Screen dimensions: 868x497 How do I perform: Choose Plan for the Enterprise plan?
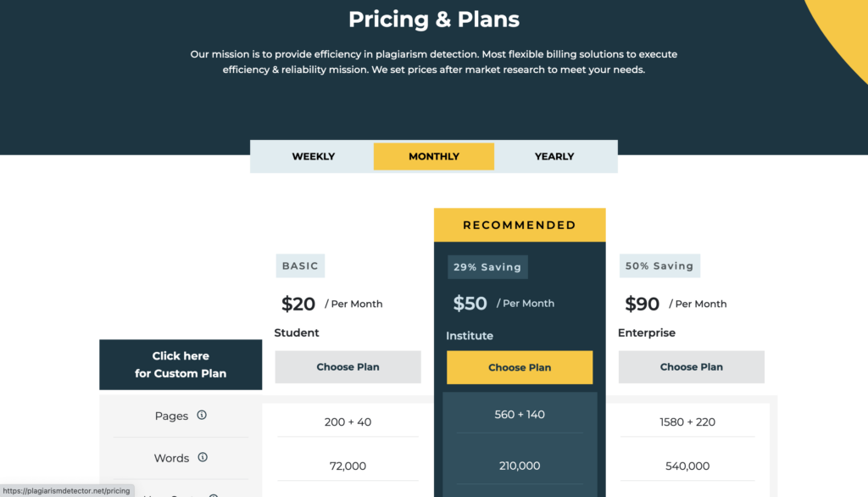tap(691, 366)
